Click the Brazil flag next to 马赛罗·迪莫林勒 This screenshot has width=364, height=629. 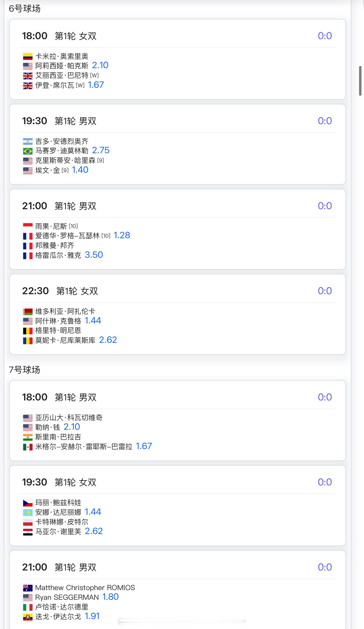coord(28,151)
